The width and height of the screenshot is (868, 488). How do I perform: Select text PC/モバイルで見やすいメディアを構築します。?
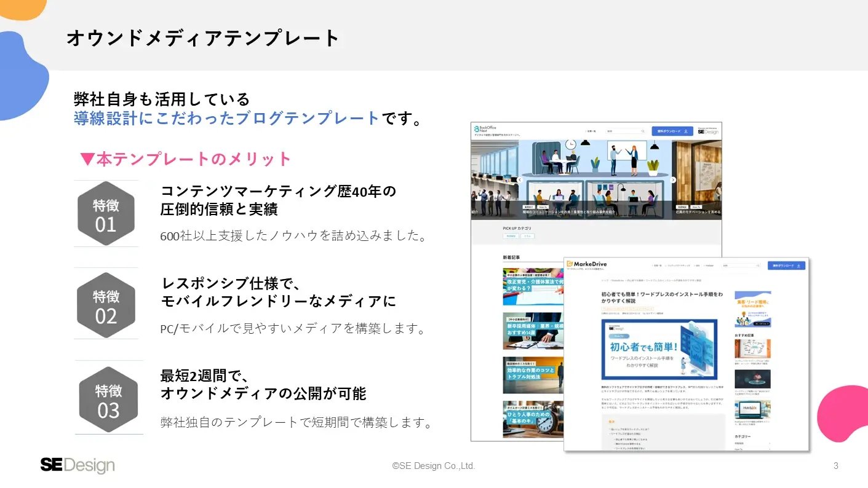(293, 328)
